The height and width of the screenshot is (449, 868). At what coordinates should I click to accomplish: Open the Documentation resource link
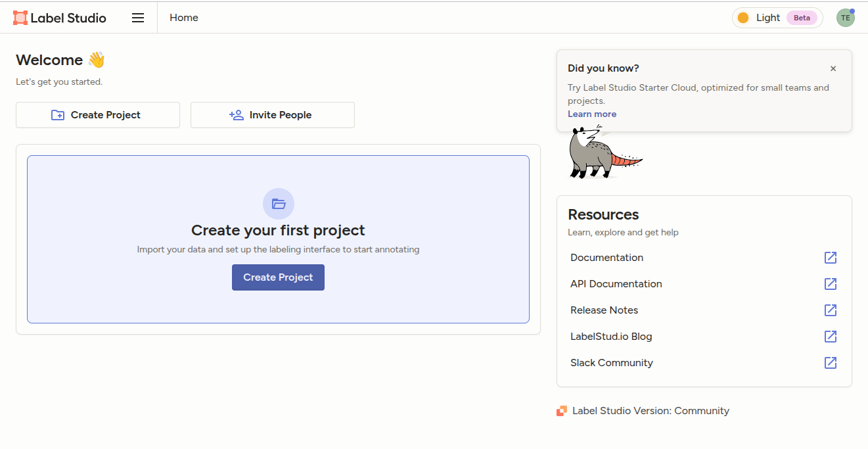click(606, 258)
